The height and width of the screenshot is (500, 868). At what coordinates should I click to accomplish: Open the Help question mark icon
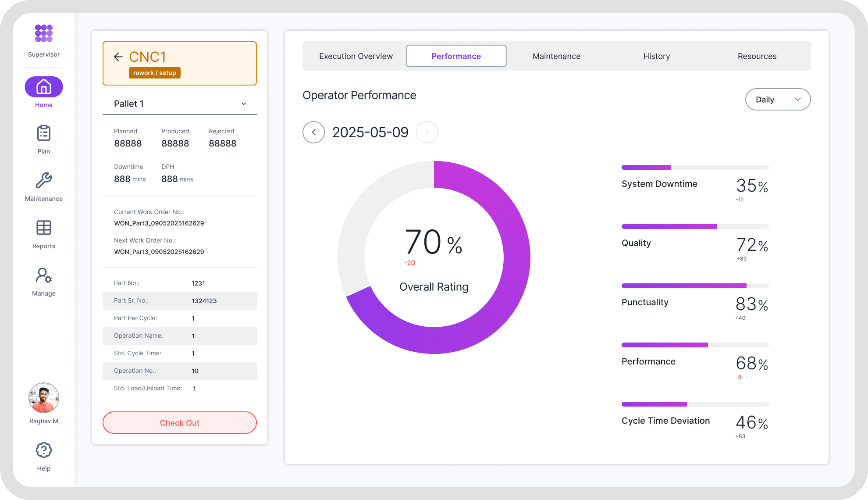click(44, 450)
